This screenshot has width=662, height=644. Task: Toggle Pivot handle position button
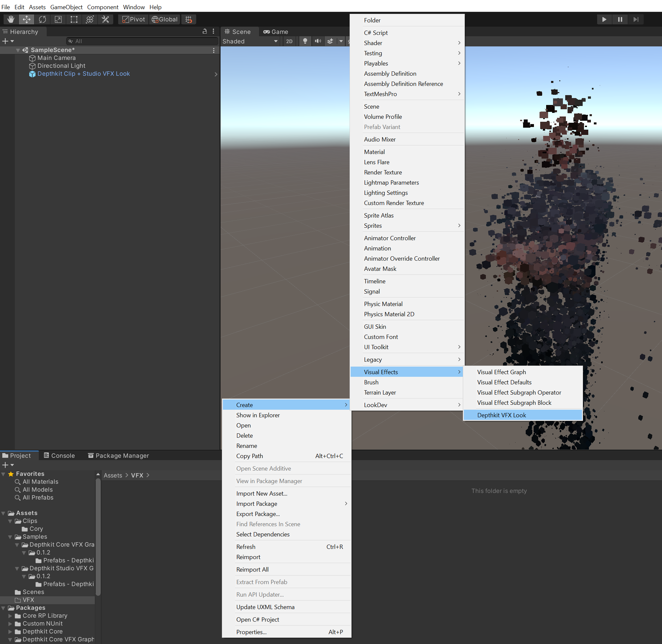[134, 19]
